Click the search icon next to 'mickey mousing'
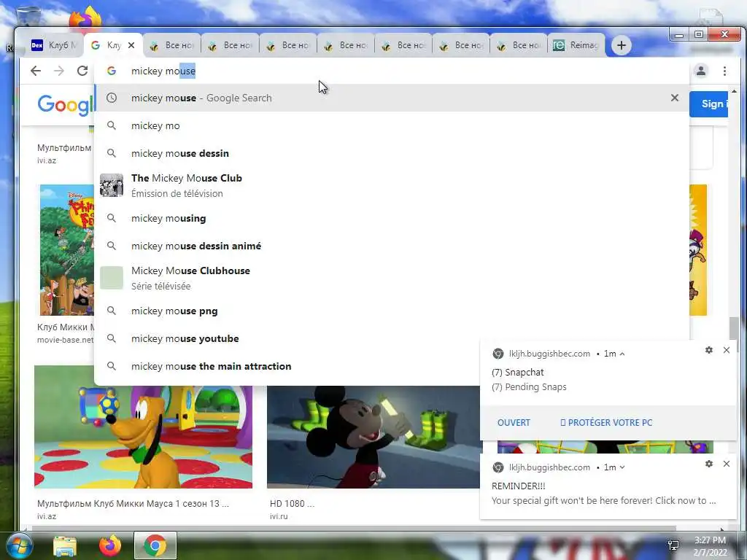Screen dimensions: 747x560 112,218
